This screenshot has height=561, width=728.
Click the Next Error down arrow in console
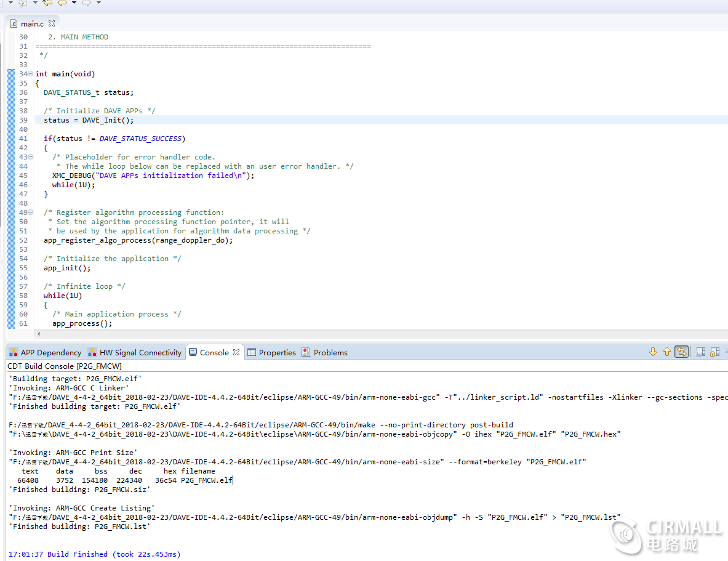[653, 352]
